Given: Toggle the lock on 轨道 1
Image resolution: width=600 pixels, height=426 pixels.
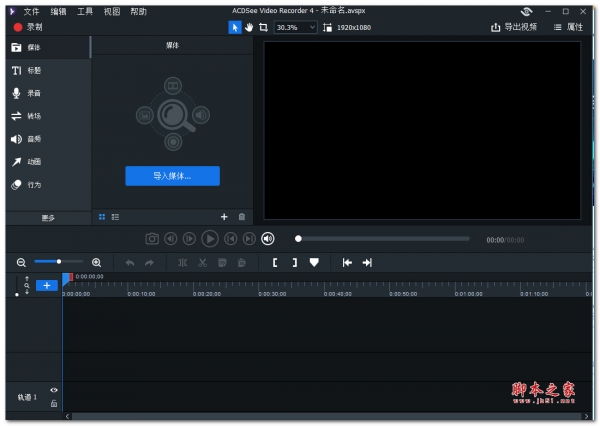Looking at the screenshot, I should [x=54, y=403].
